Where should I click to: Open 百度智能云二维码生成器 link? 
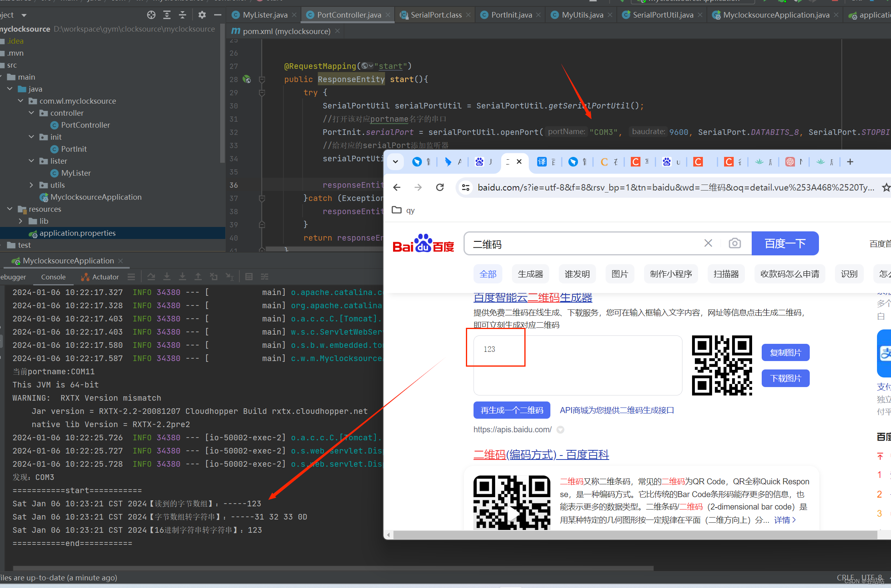pyautogui.click(x=533, y=297)
